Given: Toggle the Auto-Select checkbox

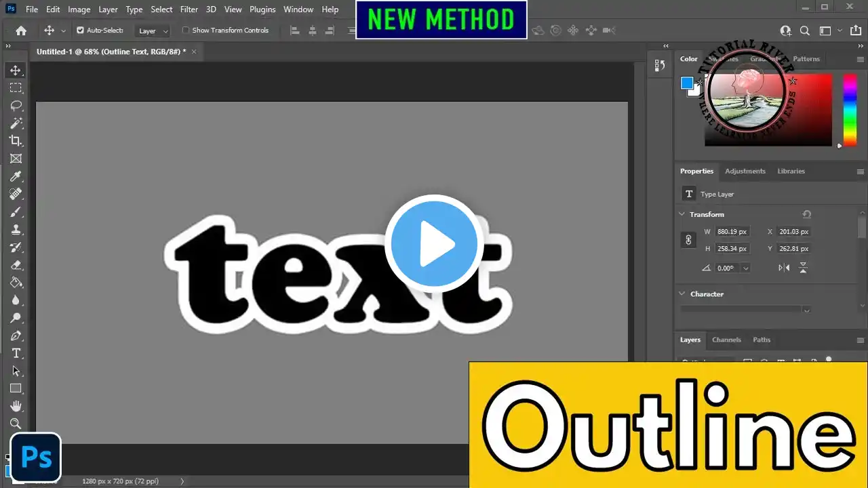Looking at the screenshot, I should [80, 30].
